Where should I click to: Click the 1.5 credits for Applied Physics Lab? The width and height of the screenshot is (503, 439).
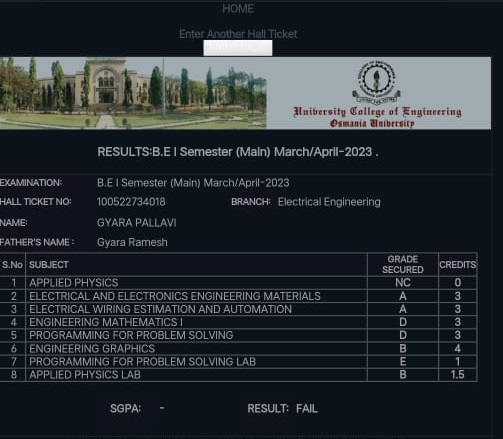coord(457,375)
